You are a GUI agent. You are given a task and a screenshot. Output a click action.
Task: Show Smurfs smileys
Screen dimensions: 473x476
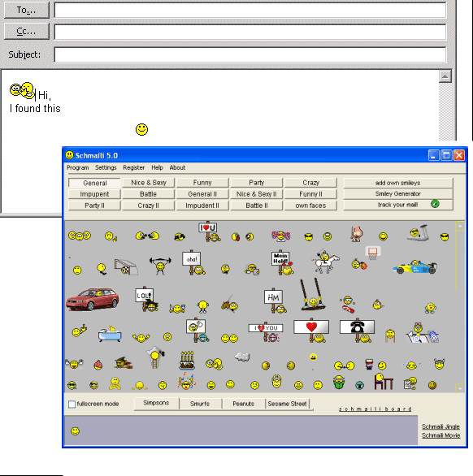tap(200, 404)
